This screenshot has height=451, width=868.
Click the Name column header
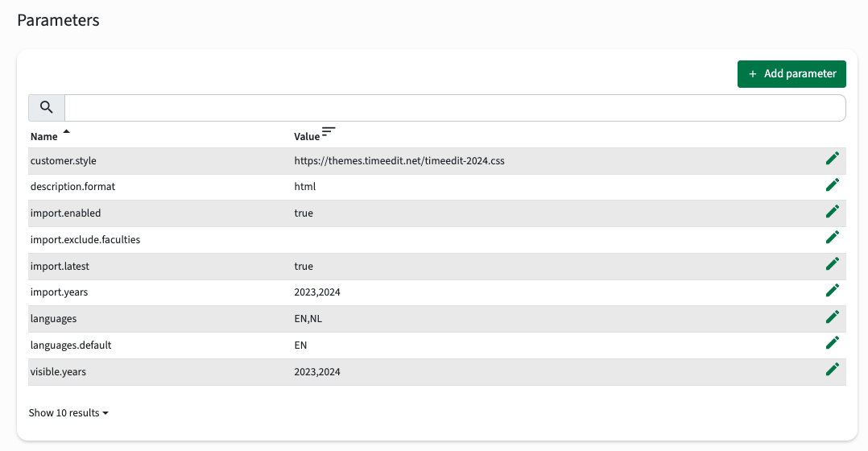pos(43,137)
